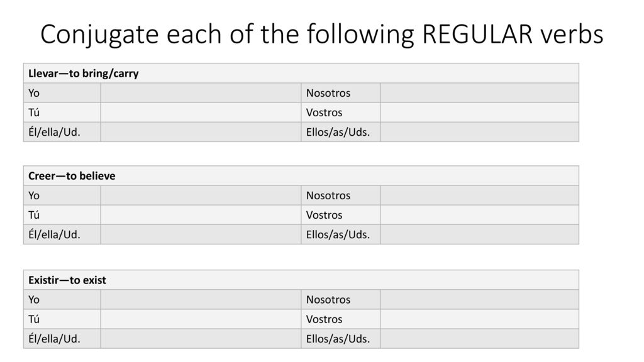Select the 'Llevar—to bring/carry' header cell
Screen dimensions: 644x362
click(x=301, y=73)
